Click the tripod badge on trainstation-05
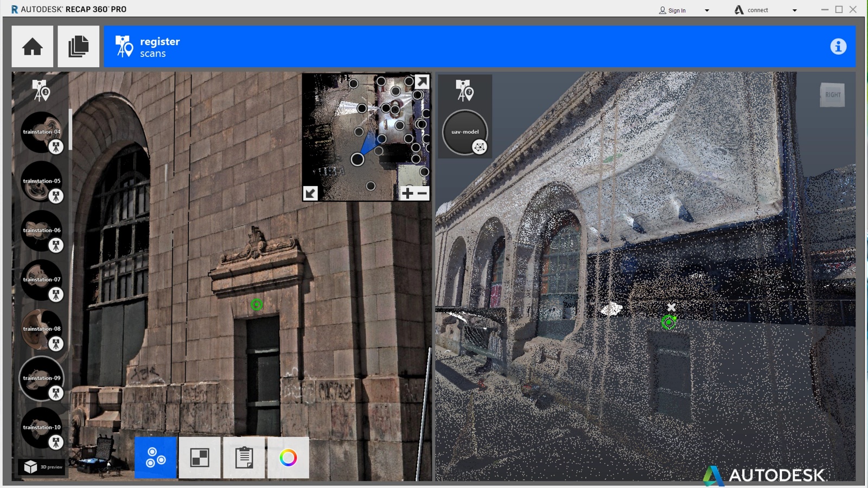 tap(56, 196)
